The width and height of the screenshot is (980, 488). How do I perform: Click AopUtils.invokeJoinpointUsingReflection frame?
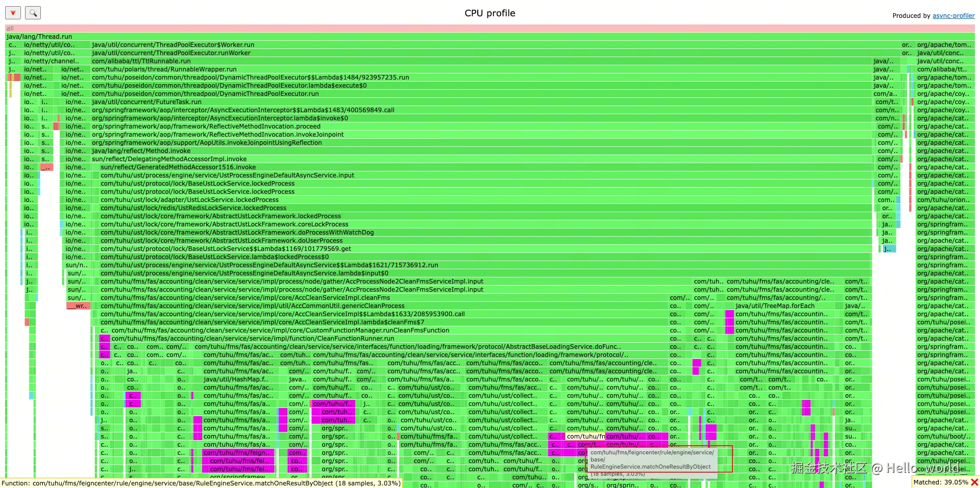(481, 143)
